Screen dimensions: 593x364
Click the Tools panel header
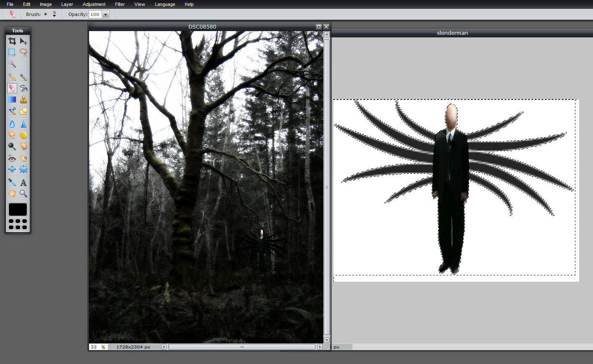(18, 31)
